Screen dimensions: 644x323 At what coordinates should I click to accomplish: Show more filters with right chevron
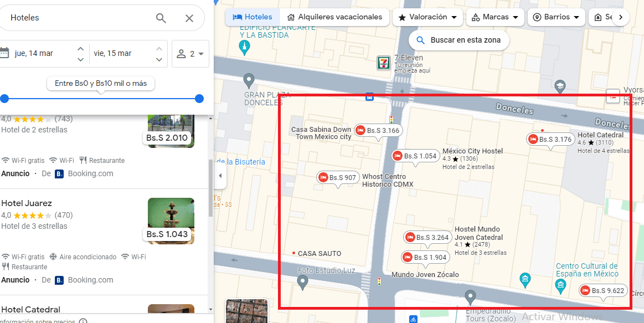coord(621,17)
